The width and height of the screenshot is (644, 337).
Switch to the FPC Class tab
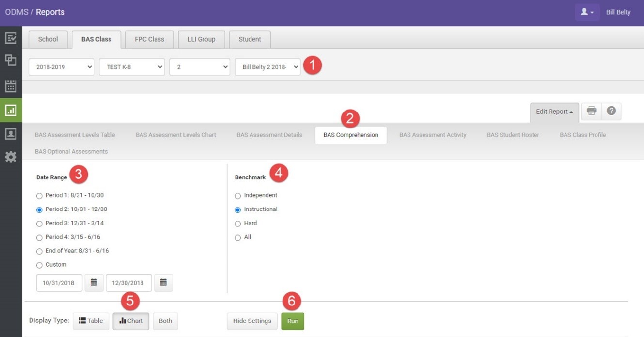(x=149, y=39)
